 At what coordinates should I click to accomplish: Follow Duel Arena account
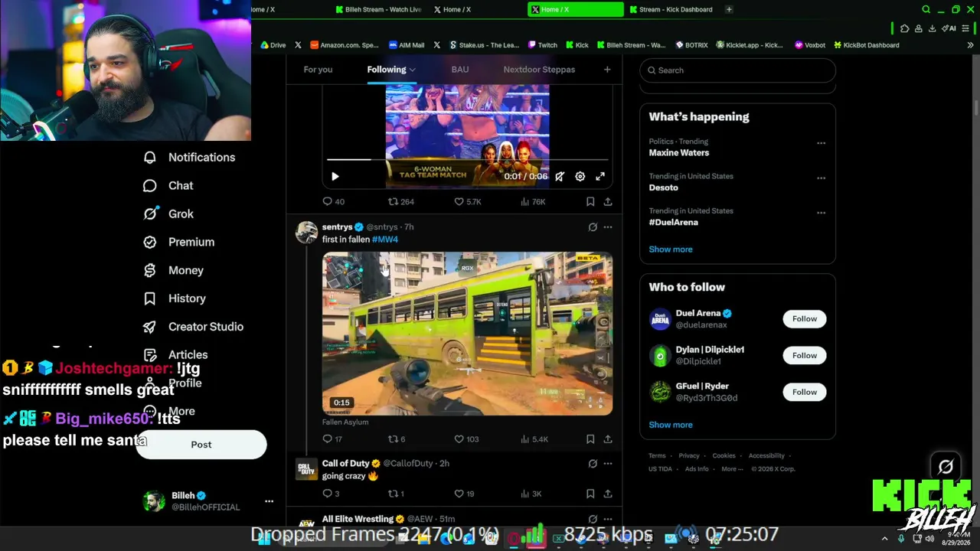click(805, 319)
